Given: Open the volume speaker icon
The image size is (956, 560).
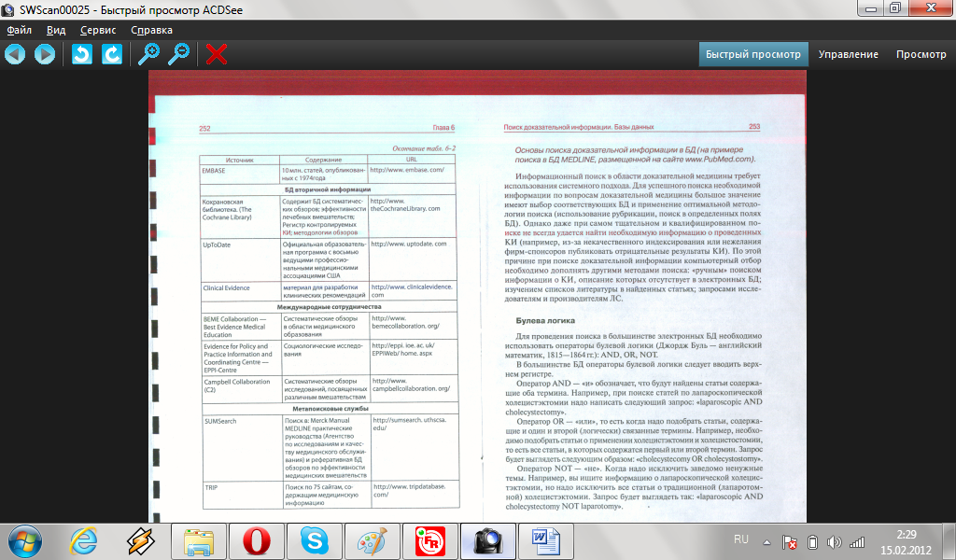Looking at the screenshot, I should pyautogui.click(x=834, y=541).
